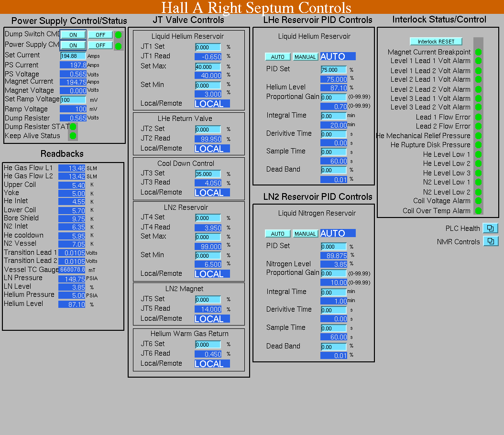Click the LHe Integral Time input field
This screenshot has width=504, height=435.
click(x=334, y=116)
